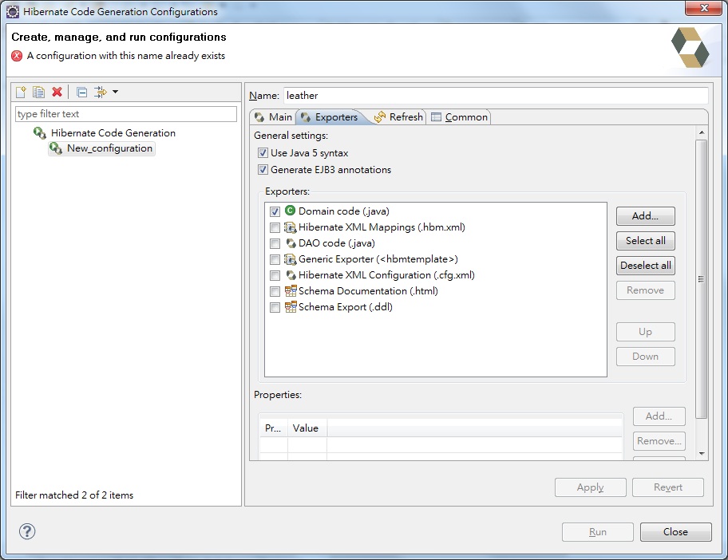Click Deselect all exporters button

coord(645,266)
